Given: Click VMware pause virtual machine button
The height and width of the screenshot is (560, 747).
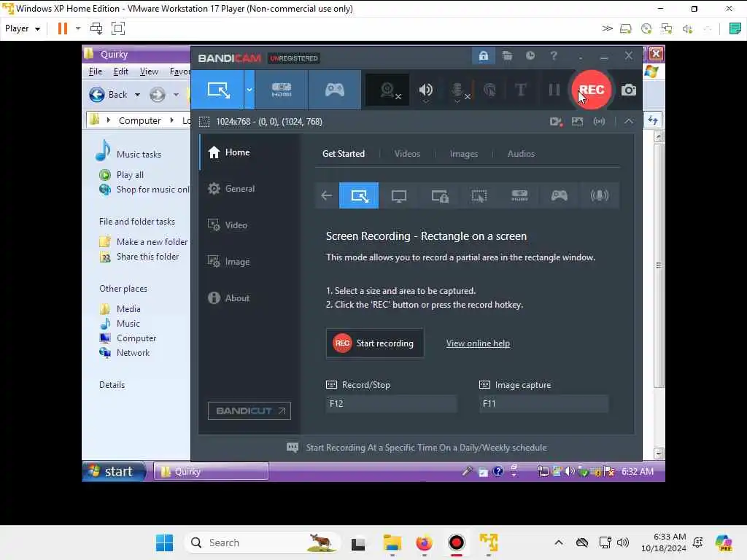Looking at the screenshot, I should (63, 28).
